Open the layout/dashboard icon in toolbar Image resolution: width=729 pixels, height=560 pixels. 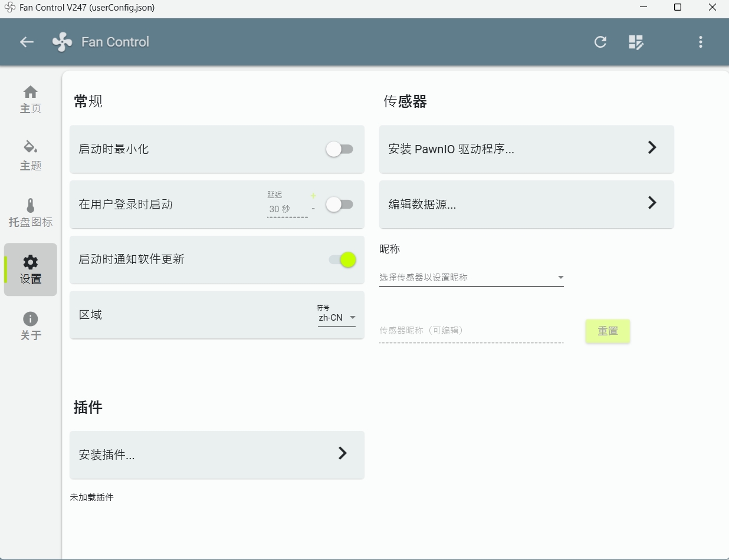(x=636, y=42)
